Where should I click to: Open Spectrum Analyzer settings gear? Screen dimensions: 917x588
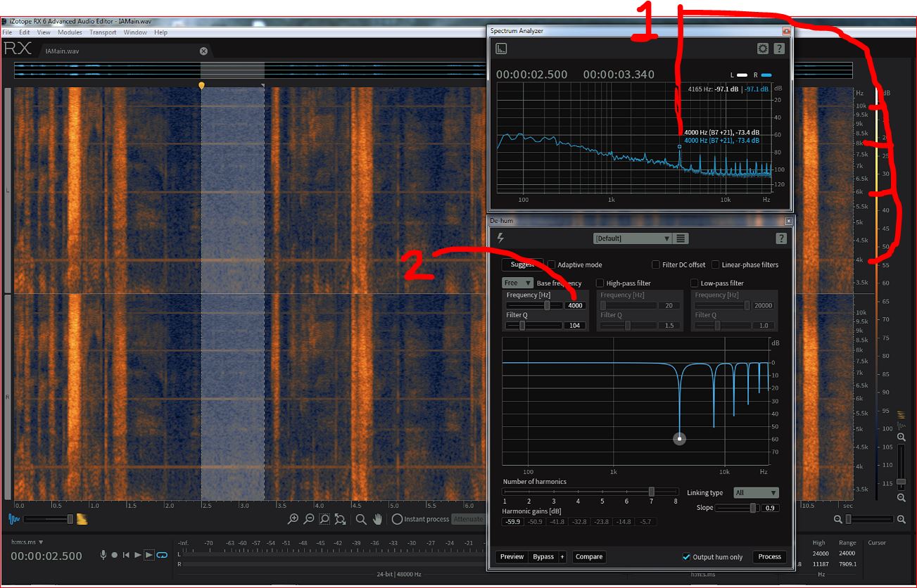[x=763, y=49]
